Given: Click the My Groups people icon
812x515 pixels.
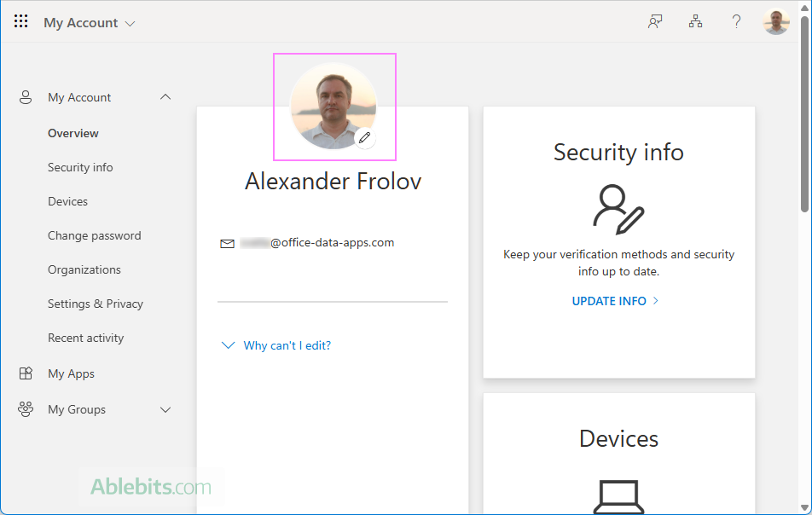Looking at the screenshot, I should pyautogui.click(x=26, y=409).
